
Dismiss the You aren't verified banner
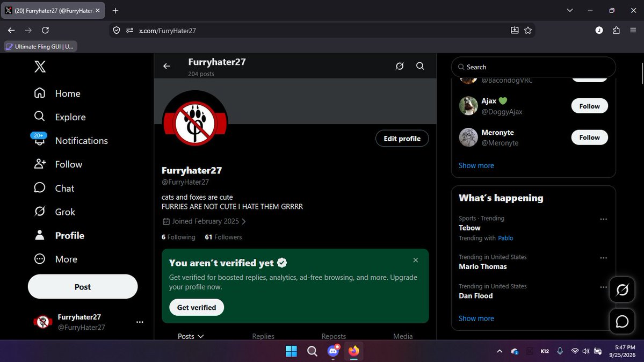click(x=416, y=260)
